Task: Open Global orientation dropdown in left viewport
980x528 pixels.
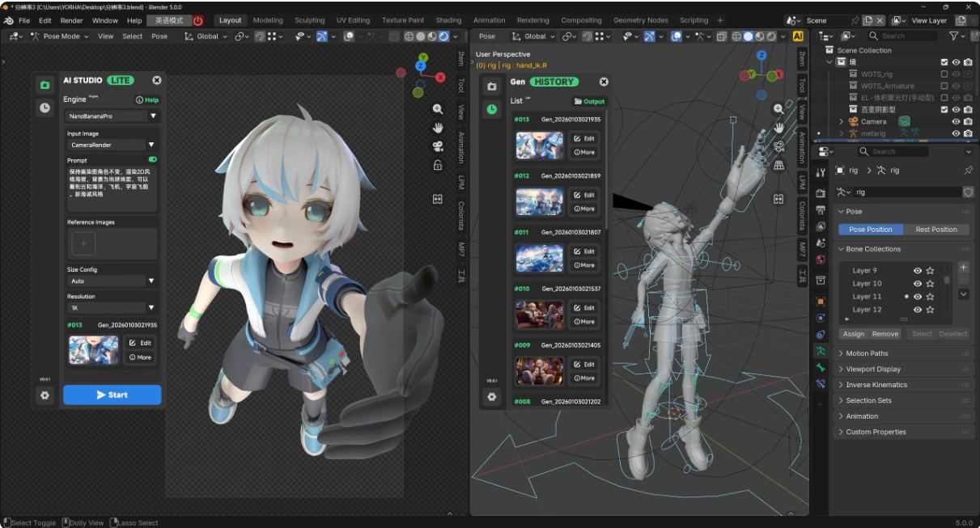Action: point(205,36)
